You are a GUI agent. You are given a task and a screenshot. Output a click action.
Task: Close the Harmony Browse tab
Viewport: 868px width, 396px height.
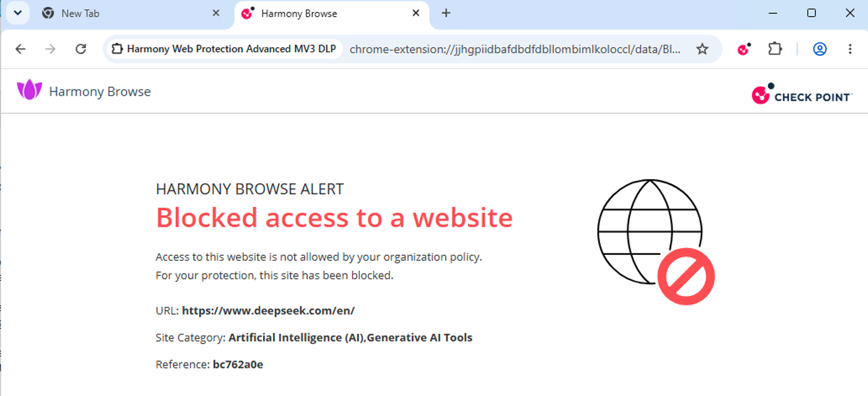point(416,13)
